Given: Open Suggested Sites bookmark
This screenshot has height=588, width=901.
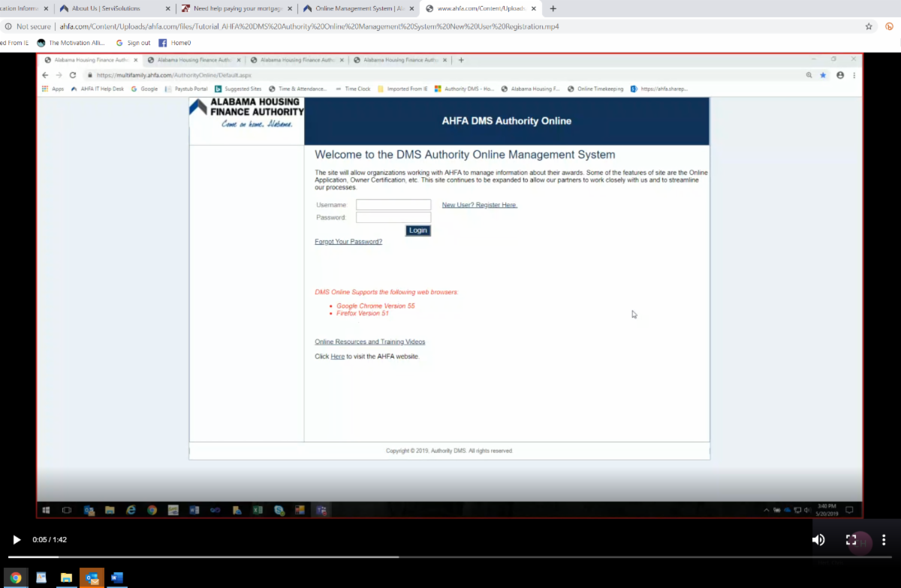Looking at the screenshot, I should coord(238,89).
